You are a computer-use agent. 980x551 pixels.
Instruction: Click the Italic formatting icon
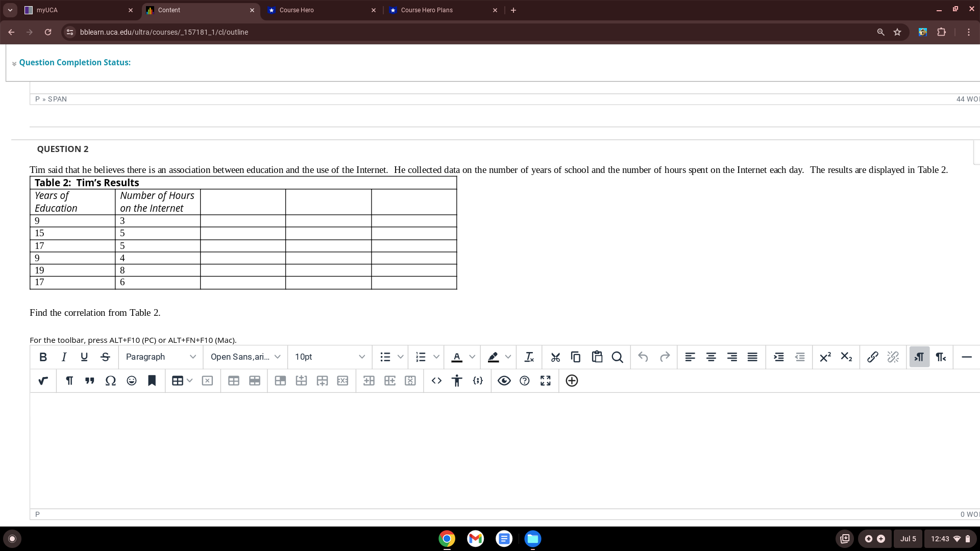click(x=63, y=357)
